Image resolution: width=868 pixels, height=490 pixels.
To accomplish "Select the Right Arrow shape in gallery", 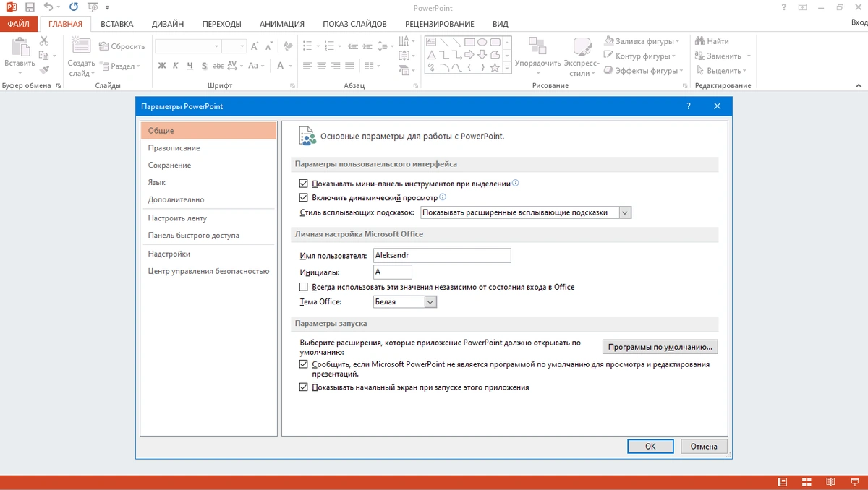I will coord(469,55).
